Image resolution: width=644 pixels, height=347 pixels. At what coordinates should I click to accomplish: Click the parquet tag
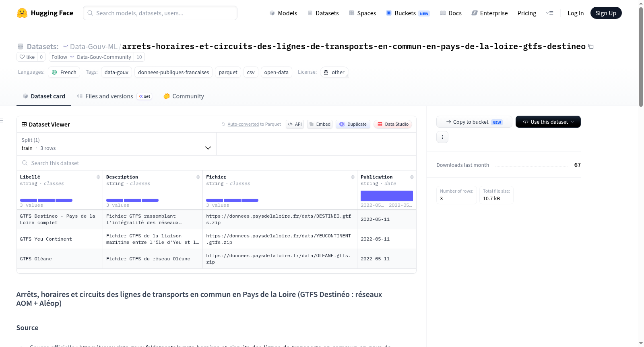pyautogui.click(x=228, y=72)
